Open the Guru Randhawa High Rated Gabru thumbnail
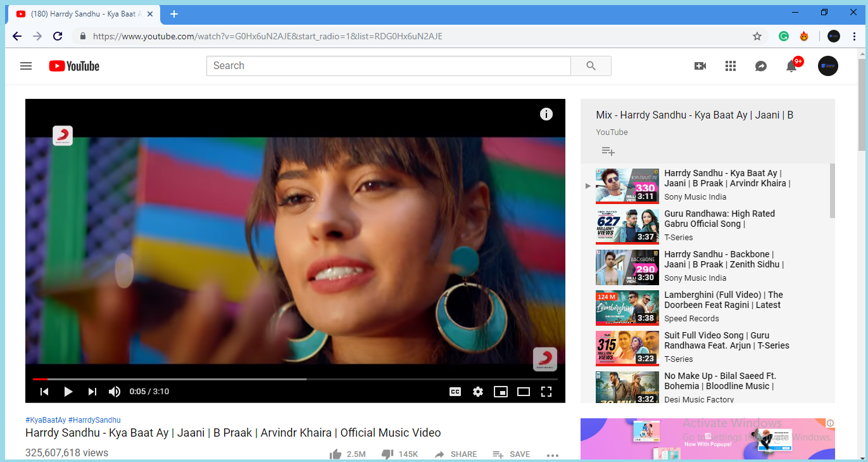868x462 pixels. tap(627, 226)
